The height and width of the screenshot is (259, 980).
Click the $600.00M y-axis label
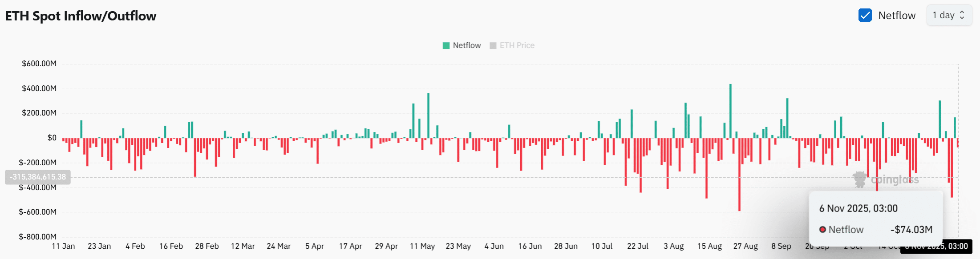point(39,64)
